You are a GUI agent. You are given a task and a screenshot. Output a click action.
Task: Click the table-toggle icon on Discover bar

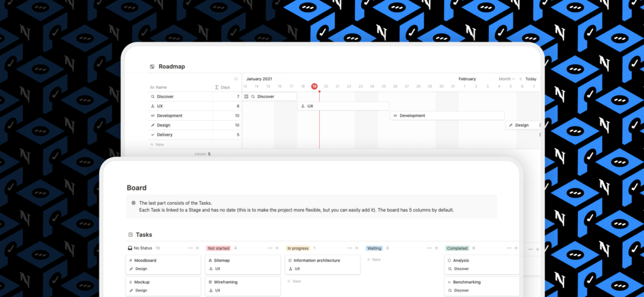246,97
